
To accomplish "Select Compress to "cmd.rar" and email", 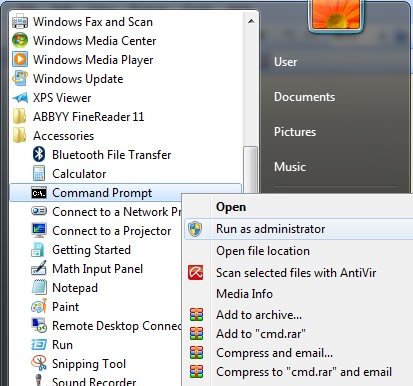I will tap(304, 372).
